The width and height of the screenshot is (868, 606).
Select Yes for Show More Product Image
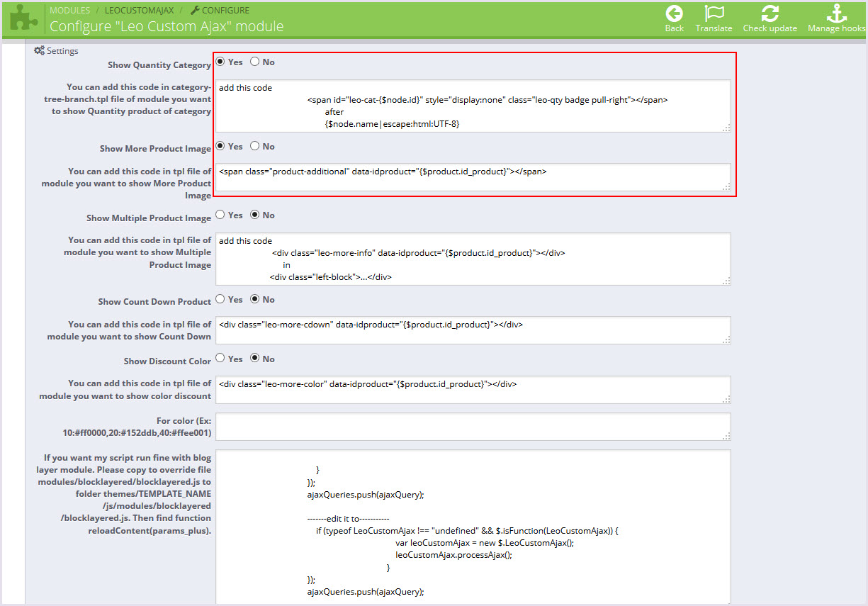[220, 146]
